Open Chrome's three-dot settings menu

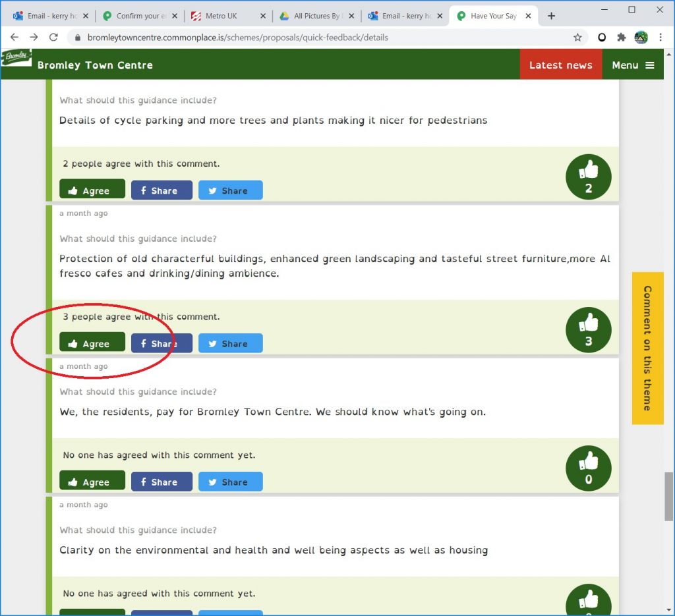pyautogui.click(x=660, y=38)
